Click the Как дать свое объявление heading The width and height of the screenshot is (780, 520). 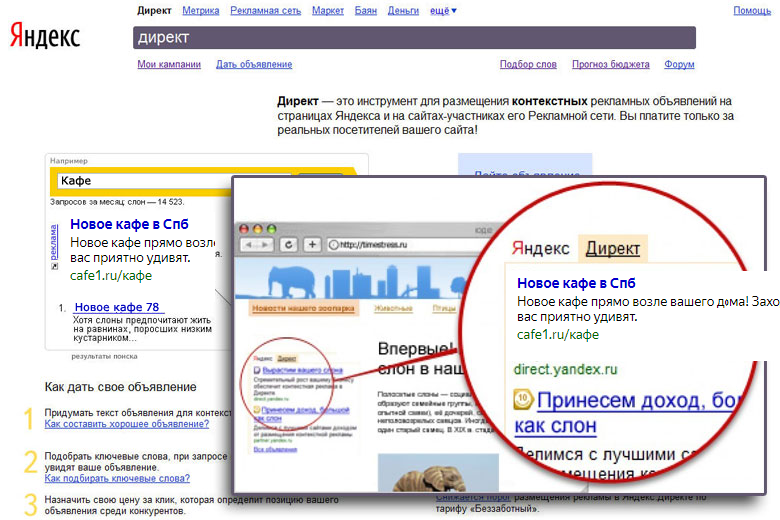(120, 387)
